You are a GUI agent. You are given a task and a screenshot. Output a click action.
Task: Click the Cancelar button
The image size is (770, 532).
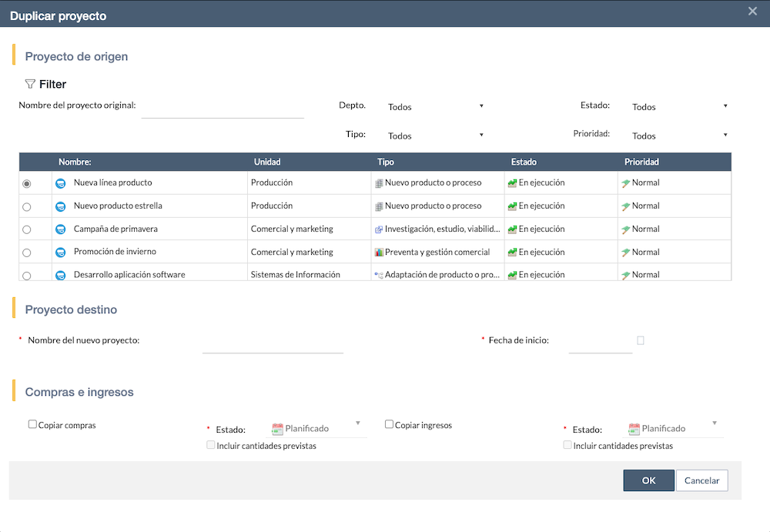click(701, 480)
